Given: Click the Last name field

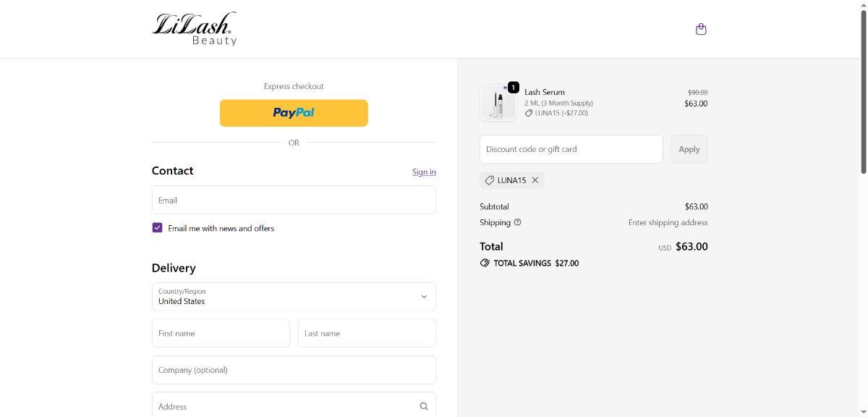Looking at the screenshot, I should [x=367, y=333].
